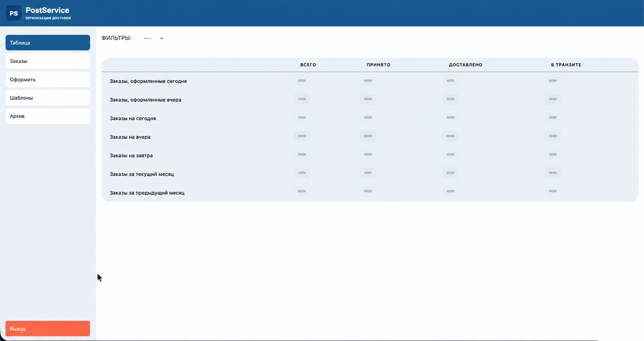The height and width of the screenshot is (341, 644).
Task: Click the ВСЕГО column header
Action: (308, 65)
